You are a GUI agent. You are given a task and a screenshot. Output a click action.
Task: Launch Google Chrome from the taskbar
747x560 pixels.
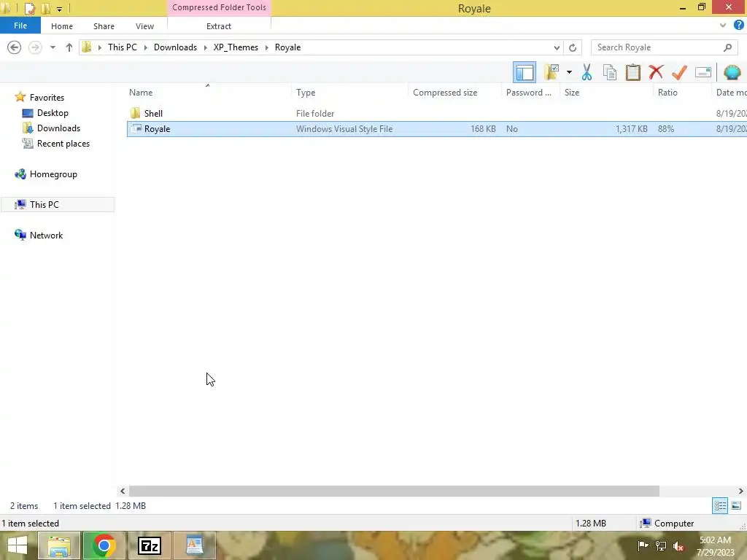104,545
